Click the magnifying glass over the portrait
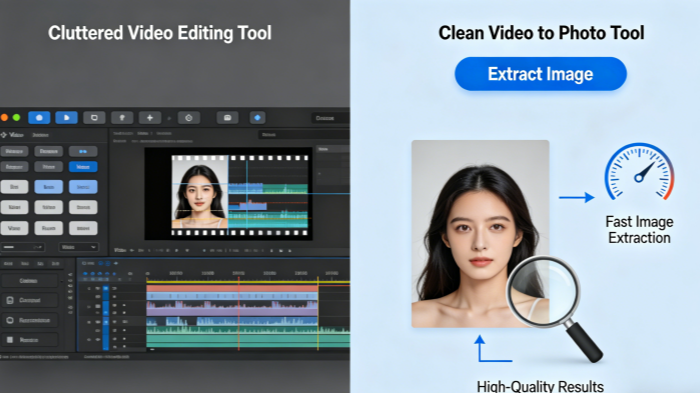This screenshot has width=700, height=393. [555, 308]
